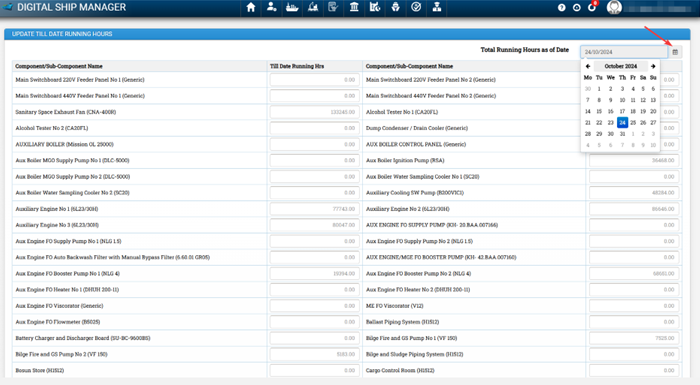Click Aux Engine FO Supply Pump No 2 label

click(x=419, y=241)
